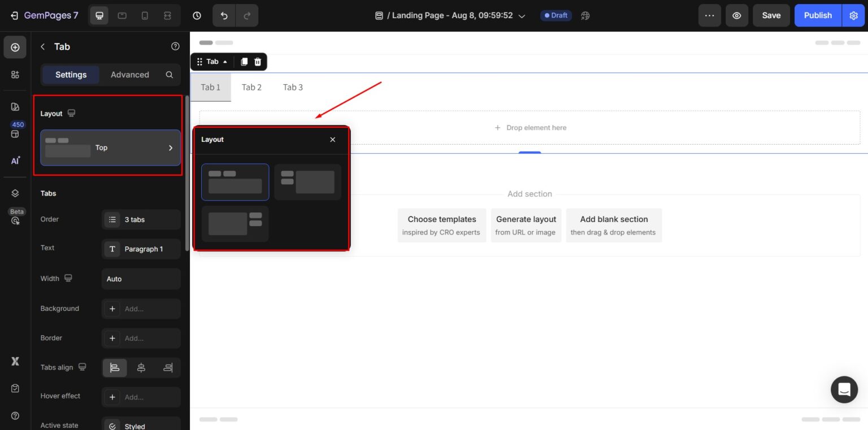Viewport: 868px width, 430px height.
Task: Click Generate layout from URL or image
Action: (526, 224)
